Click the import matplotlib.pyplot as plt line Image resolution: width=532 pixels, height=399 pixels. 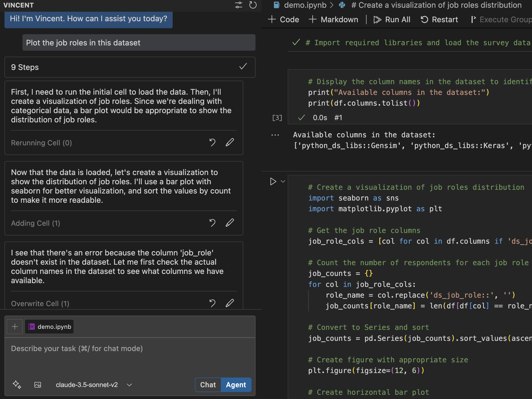[x=375, y=209]
